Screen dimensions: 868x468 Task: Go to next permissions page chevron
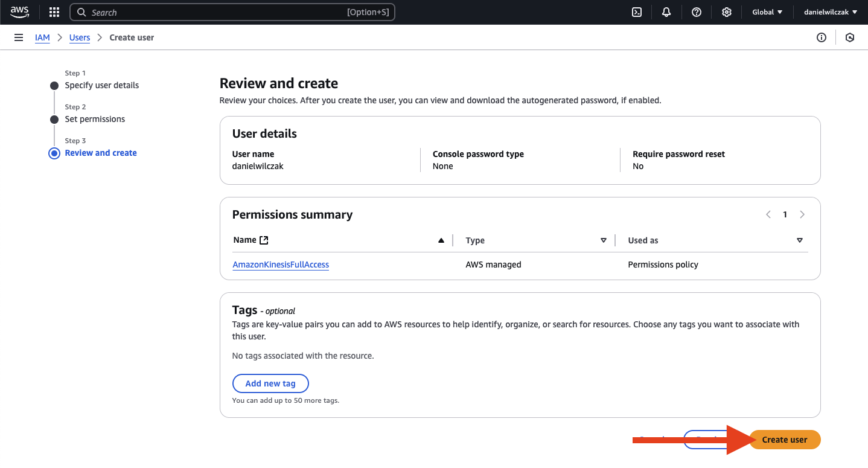pyautogui.click(x=802, y=214)
